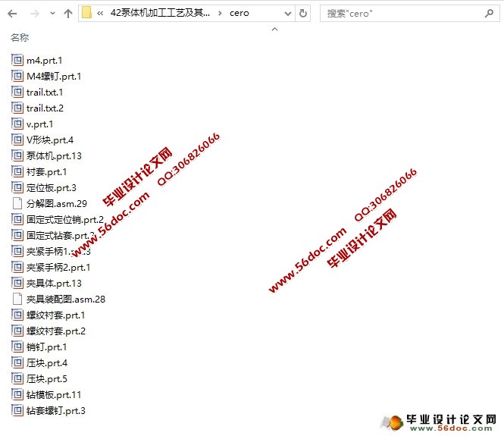Click the search magnifier icon
Viewport: 504px width, 436px height.
point(489,13)
